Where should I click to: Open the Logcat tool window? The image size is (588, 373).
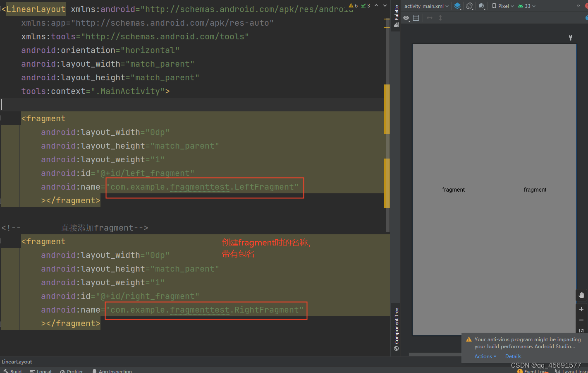click(41, 371)
